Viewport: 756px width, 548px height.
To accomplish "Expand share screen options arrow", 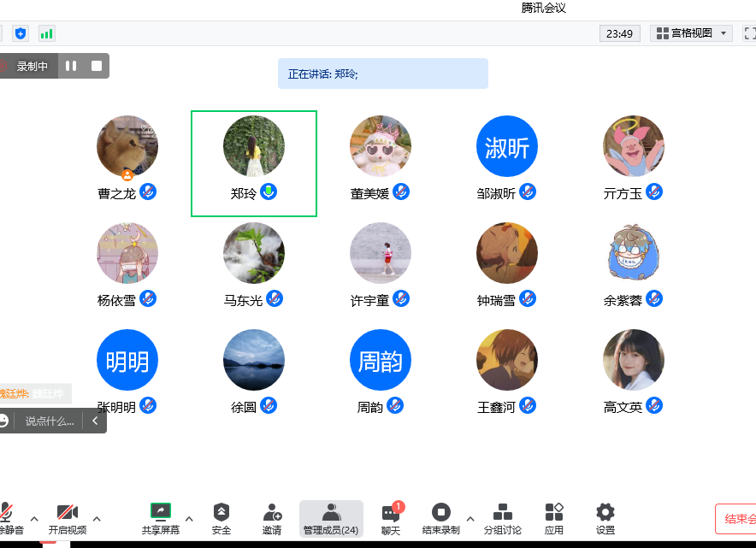I will pyautogui.click(x=189, y=518).
